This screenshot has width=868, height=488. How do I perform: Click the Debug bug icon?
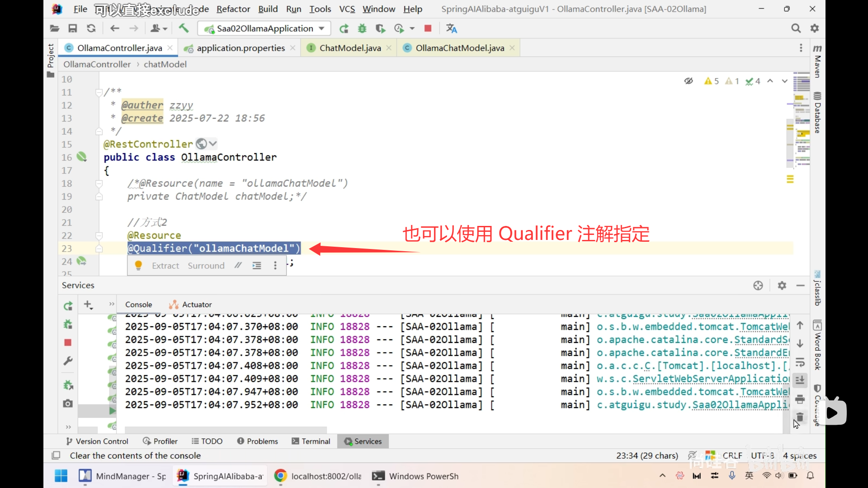[362, 28]
